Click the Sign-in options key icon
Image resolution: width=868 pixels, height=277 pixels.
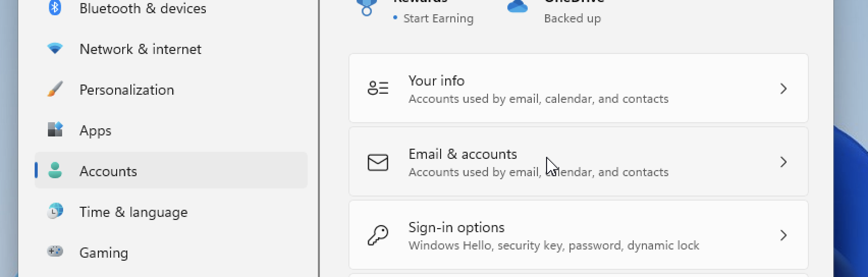click(x=378, y=236)
